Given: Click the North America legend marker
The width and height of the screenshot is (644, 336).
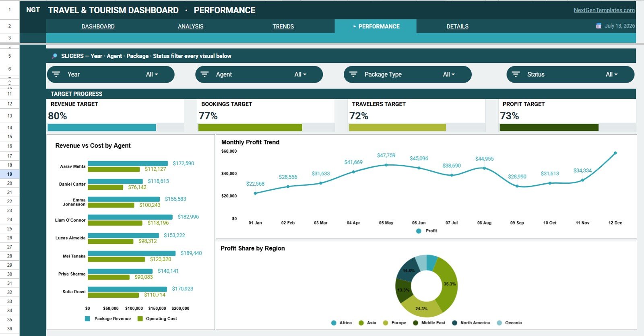Looking at the screenshot, I should tap(454, 323).
